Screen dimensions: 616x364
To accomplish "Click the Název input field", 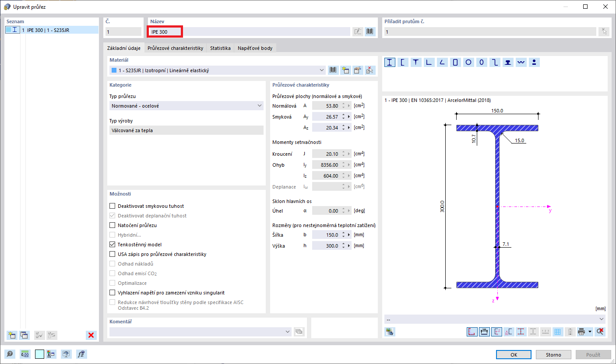I will point(250,31).
